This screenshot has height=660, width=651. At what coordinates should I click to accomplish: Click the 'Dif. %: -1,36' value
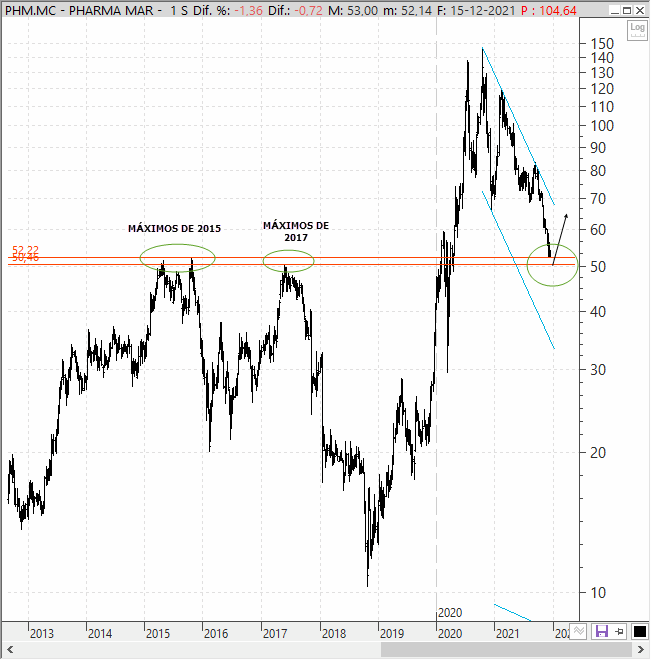coord(228,11)
